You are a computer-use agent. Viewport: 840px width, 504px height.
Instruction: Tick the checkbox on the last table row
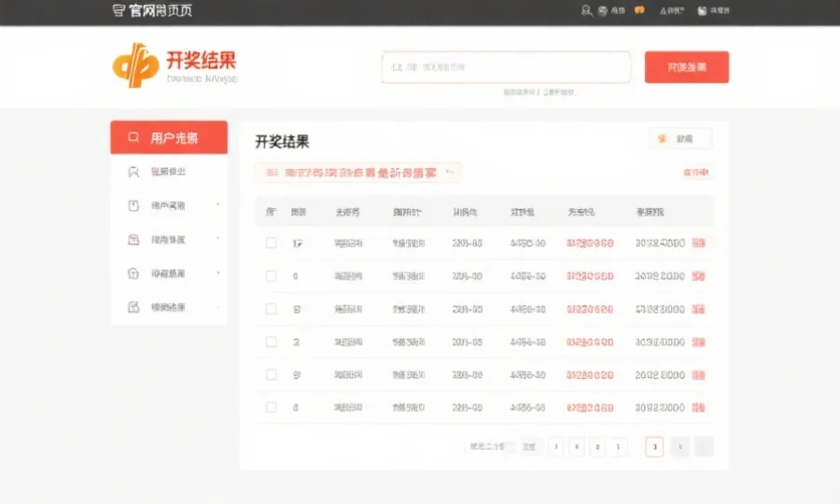[271, 408]
